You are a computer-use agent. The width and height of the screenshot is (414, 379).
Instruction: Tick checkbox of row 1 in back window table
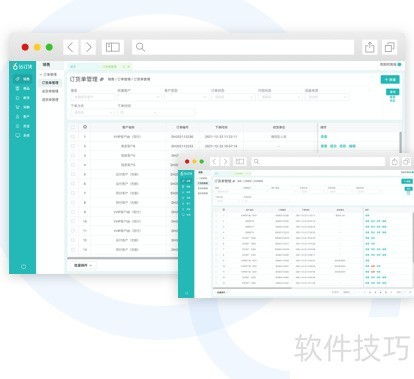tap(73, 137)
